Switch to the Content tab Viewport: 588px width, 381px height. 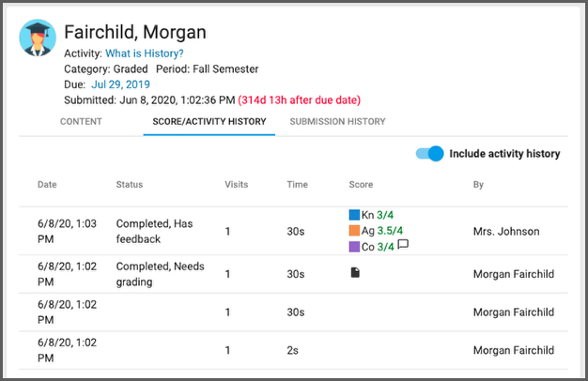[x=82, y=122]
